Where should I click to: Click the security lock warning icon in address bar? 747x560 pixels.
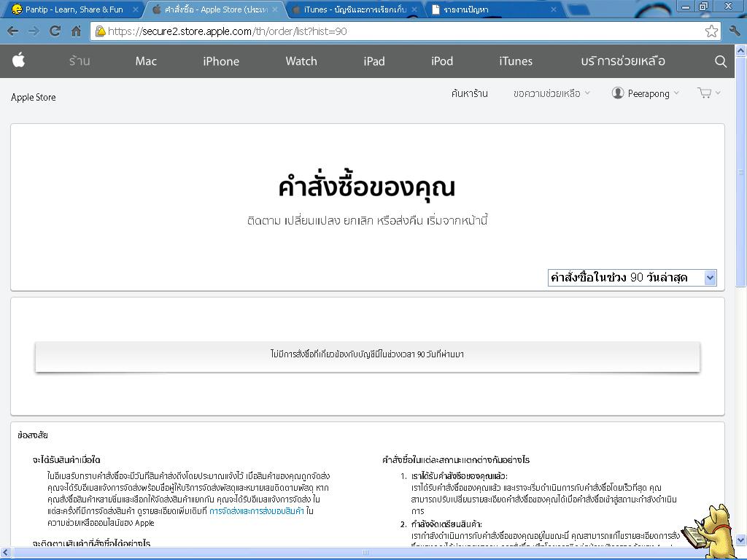(x=100, y=31)
